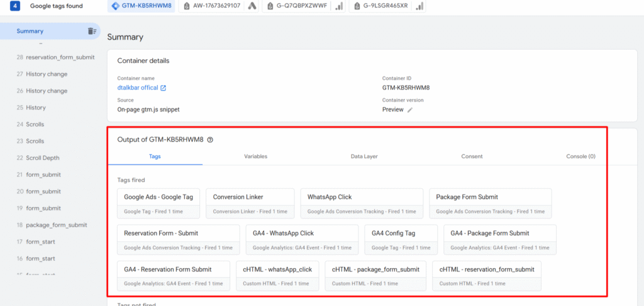
Task: Click the analytics bar icon after G-9LSGR465XR
Action: point(419,6)
